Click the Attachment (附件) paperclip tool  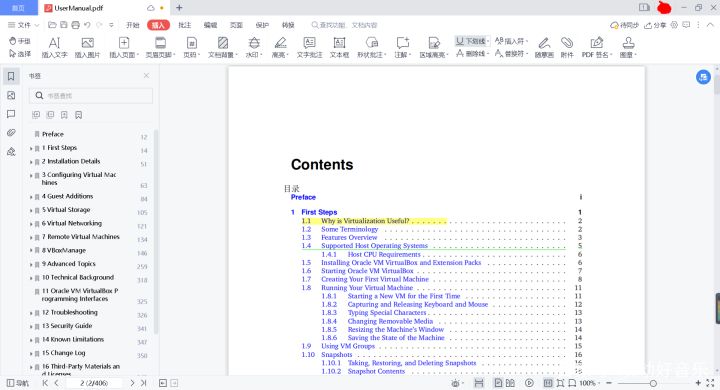pos(567,47)
